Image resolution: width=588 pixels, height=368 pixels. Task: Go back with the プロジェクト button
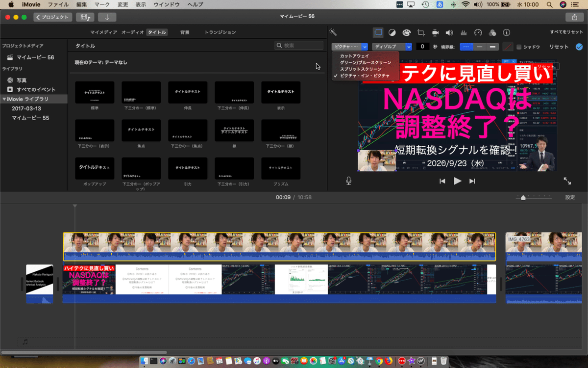(53, 17)
